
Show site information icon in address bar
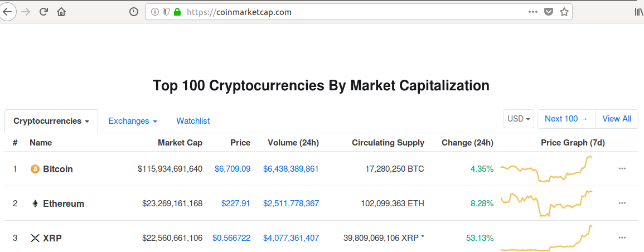pos(155,12)
